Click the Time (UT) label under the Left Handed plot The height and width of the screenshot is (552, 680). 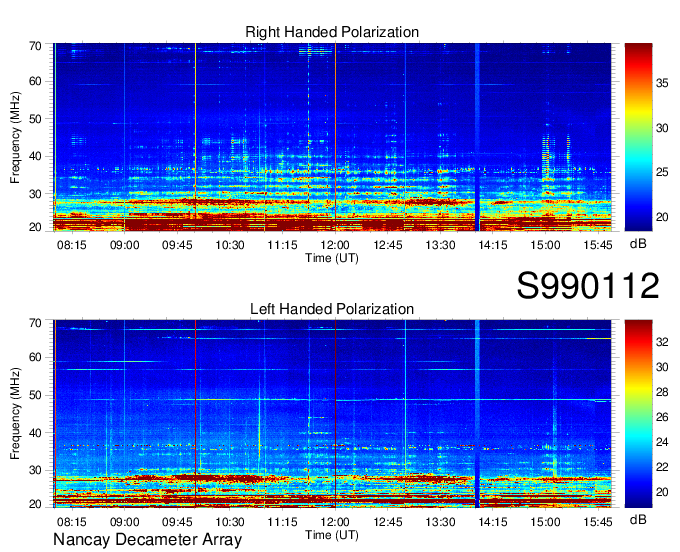[332, 535]
